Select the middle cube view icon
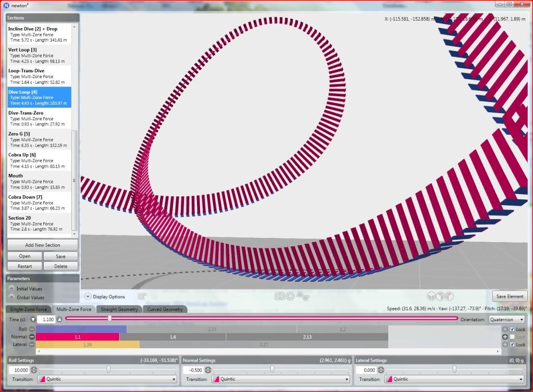533x392 pixels. [x=441, y=296]
